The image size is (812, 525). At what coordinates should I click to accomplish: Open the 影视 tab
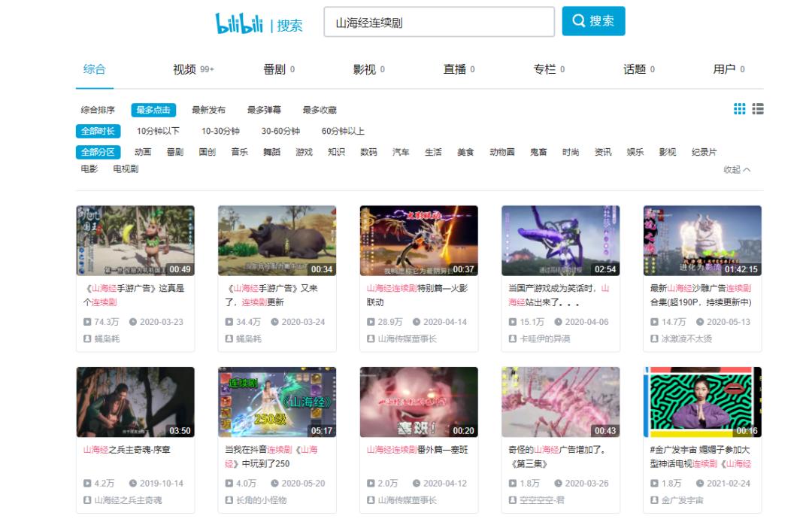368,69
